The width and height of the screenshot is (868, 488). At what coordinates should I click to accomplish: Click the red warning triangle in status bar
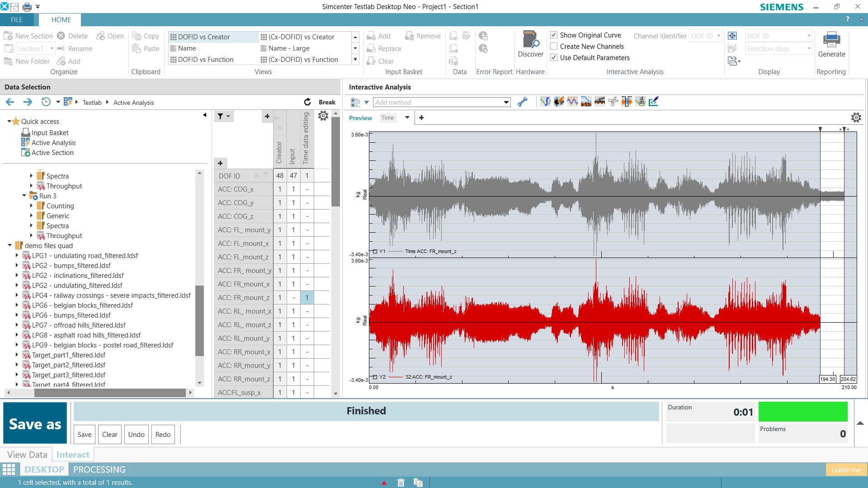pos(384,483)
